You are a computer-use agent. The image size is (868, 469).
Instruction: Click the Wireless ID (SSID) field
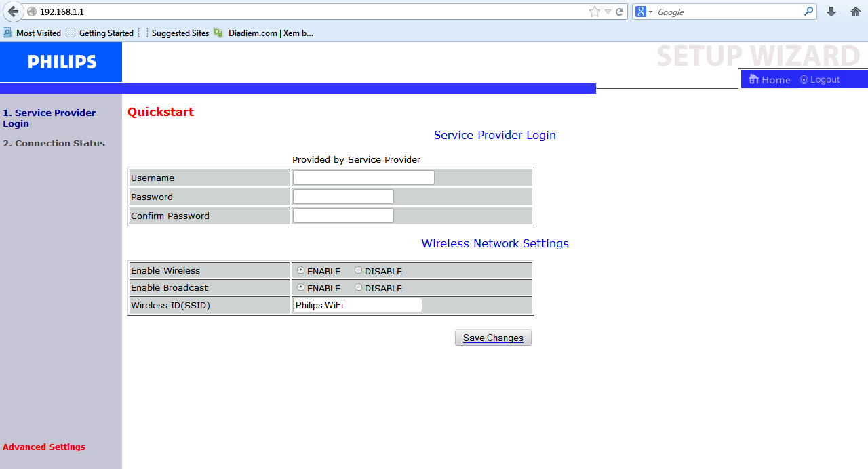(357, 305)
